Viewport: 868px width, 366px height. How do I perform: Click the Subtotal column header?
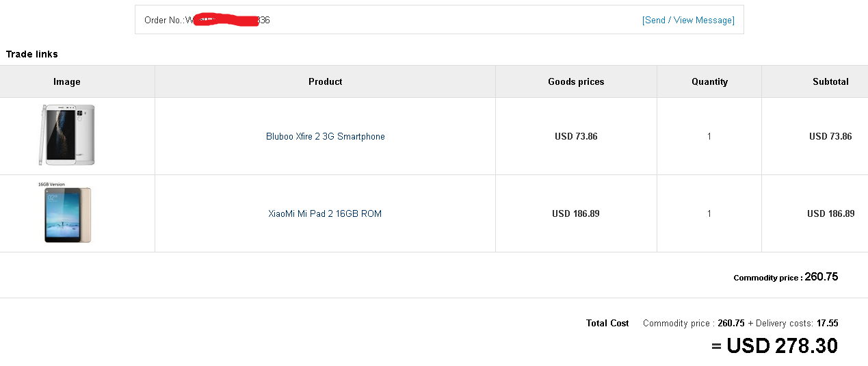830,81
